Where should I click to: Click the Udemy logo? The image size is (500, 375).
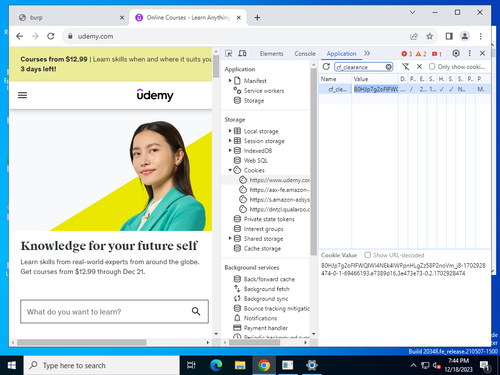(x=155, y=95)
